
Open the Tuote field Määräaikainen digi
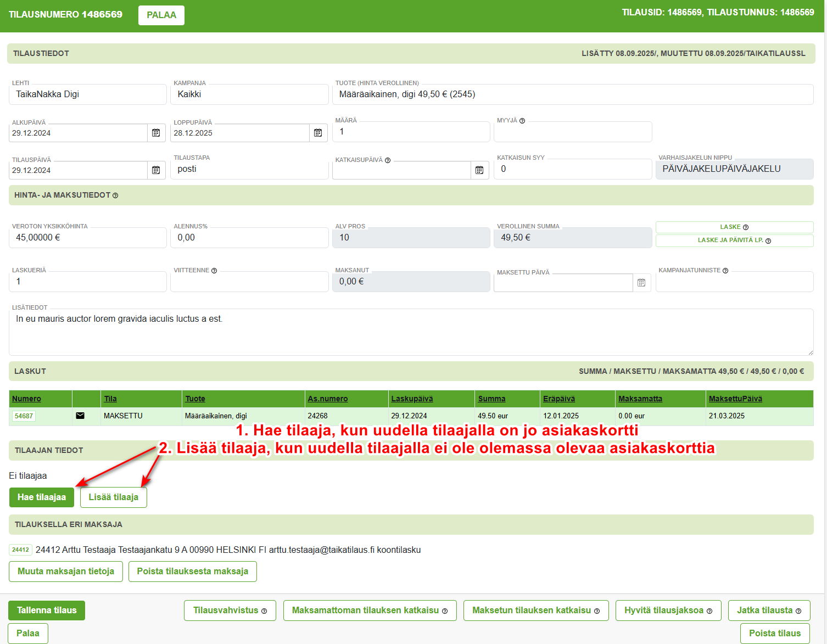click(x=573, y=94)
